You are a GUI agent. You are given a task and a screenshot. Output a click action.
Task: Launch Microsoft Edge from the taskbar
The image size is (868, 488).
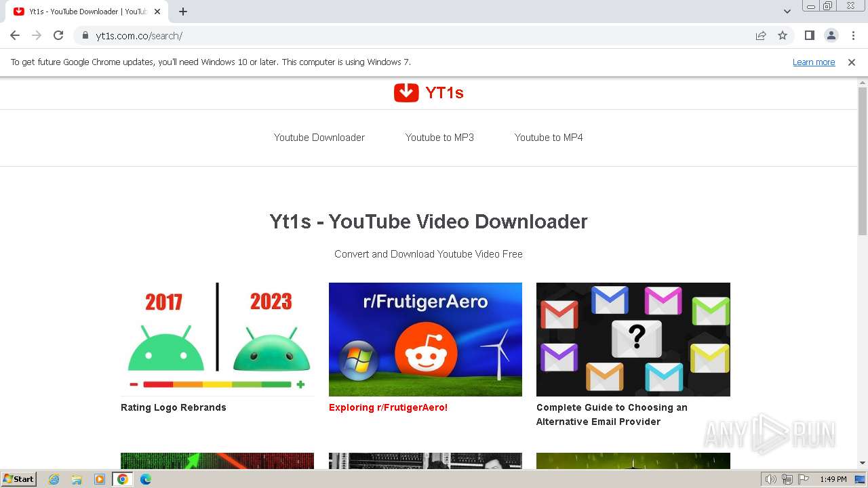(x=145, y=479)
